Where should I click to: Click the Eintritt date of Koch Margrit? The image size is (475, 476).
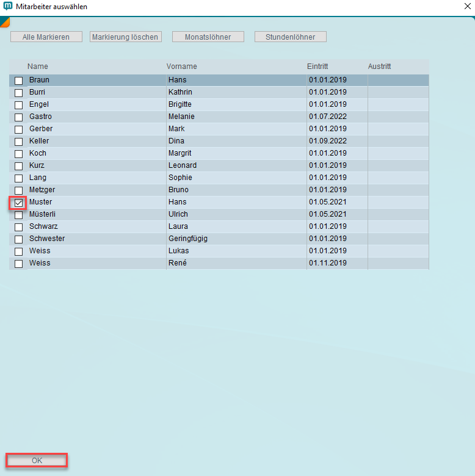[x=328, y=153]
